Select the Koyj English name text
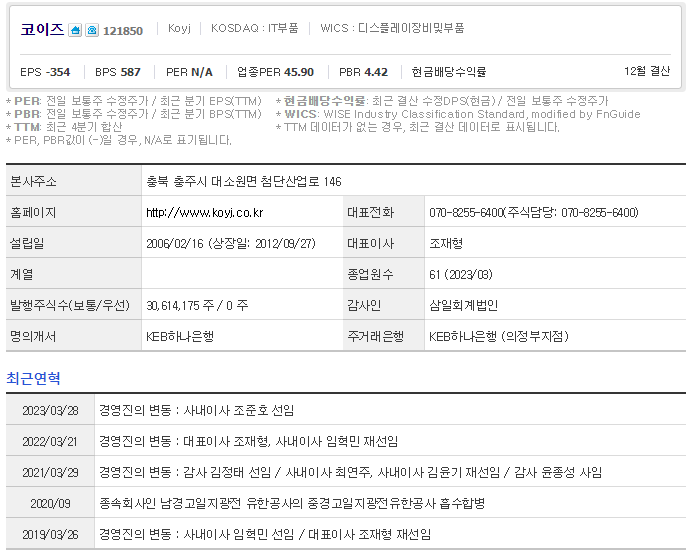The image size is (687, 557). [x=179, y=28]
